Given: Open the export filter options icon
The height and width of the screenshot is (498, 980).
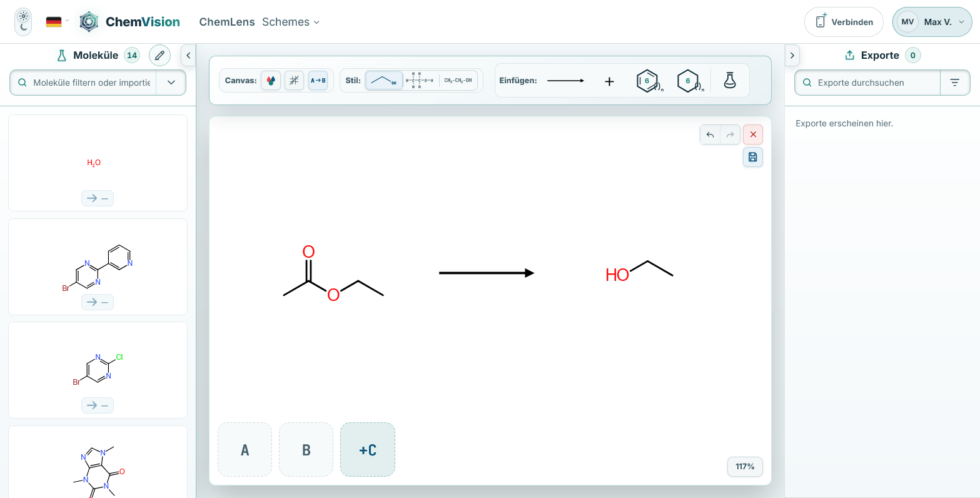Looking at the screenshot, I should click(x=955, y=83).
